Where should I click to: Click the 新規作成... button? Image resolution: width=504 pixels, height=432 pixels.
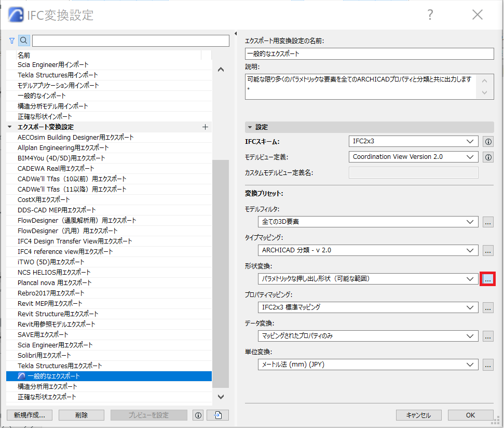(x=30, y=415)
